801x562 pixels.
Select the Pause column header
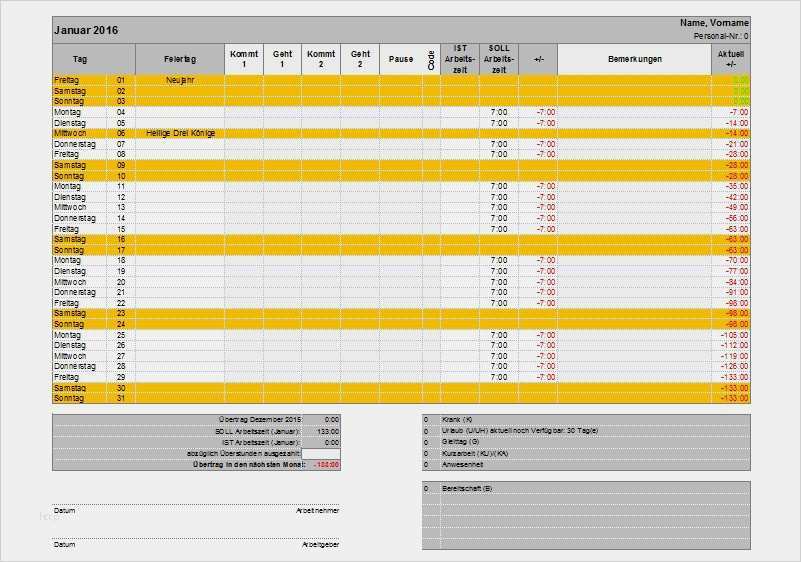(401, 59)
